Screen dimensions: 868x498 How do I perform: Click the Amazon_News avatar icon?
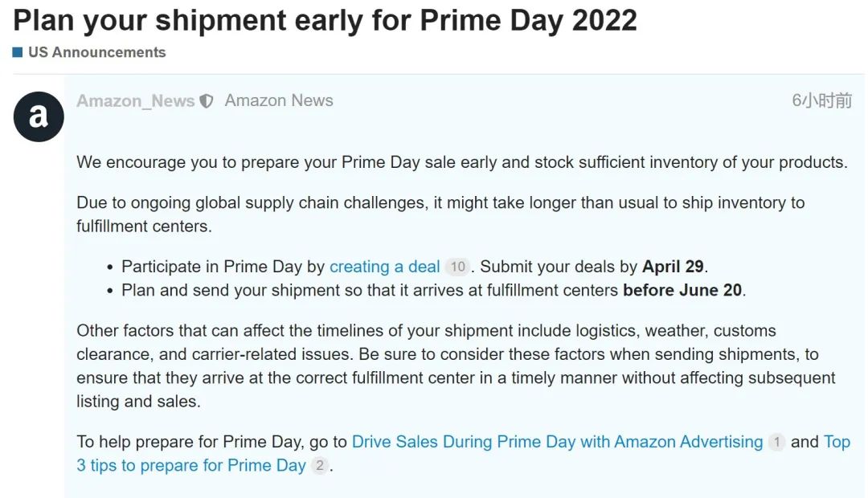(x=39, y=117)
